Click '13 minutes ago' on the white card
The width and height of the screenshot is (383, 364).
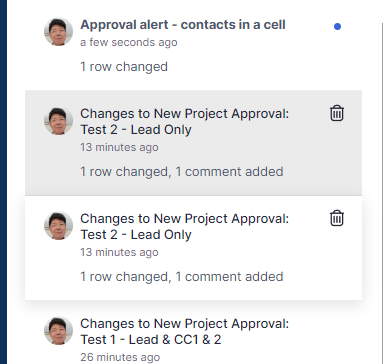pyautogui.click(x=119, y=252)
